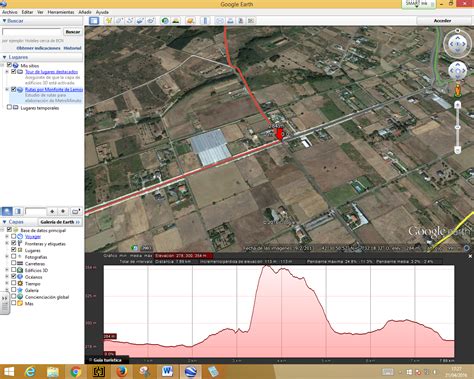Screen dimensions: 474x379
Task: Toggle sunlight across landscape icon
Action: pyautogui.click(x=175, y=21)
